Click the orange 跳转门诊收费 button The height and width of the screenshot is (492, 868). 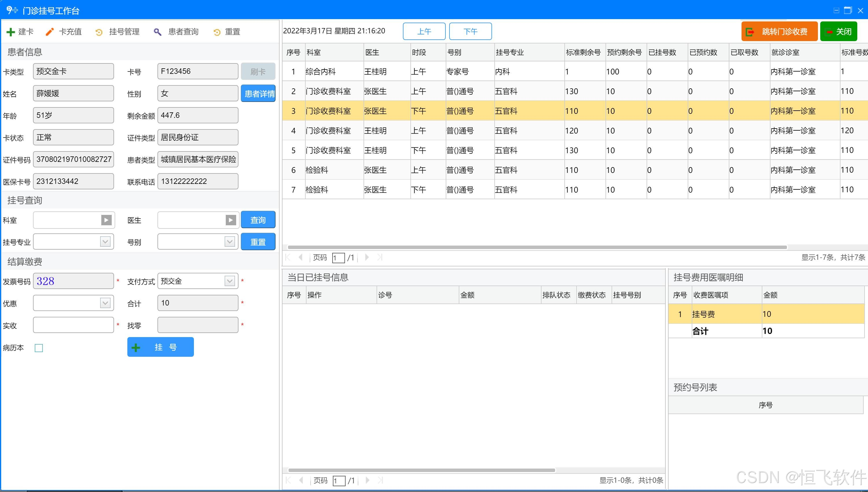[779, 32]
